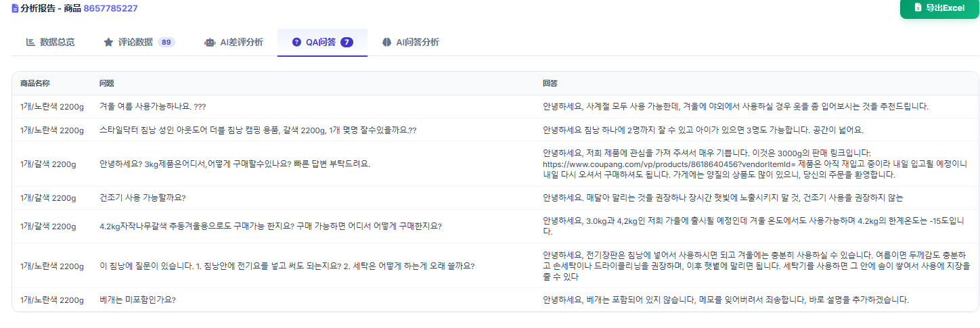Select question 4.2kg자작나무갈색 추동겨울용

coord(271,226)
